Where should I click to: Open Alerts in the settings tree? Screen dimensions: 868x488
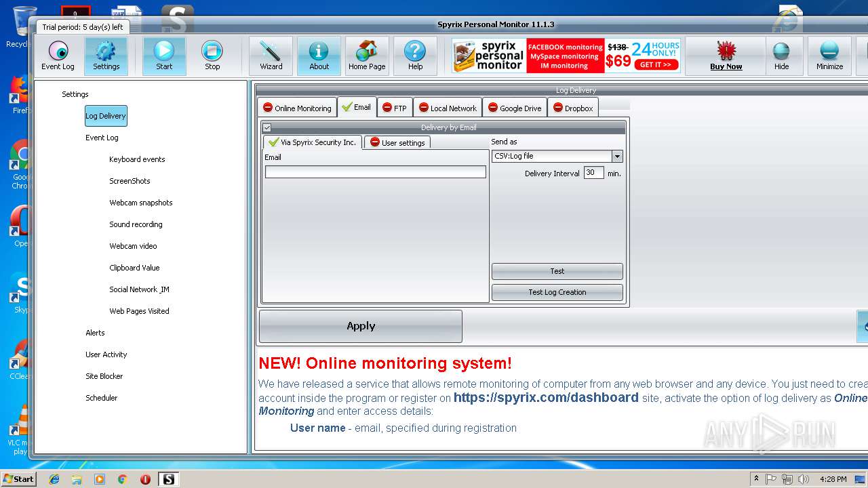coord(95,333)
